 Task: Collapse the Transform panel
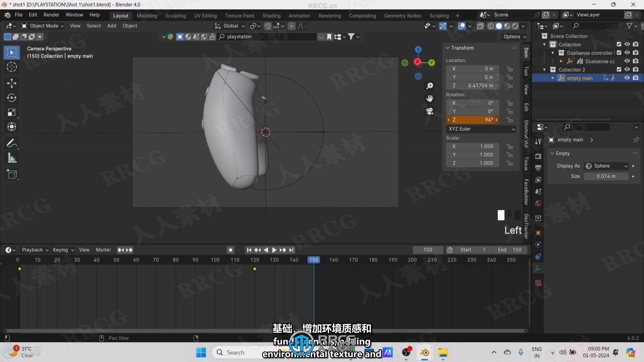click(x=447, y=48)
